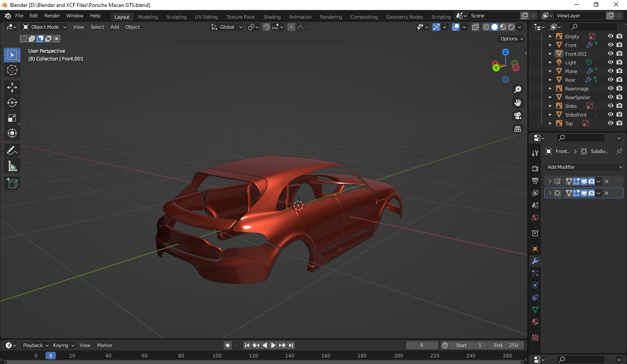Open the timeline Keying dropdown
627x364 pixels.
[x=63, y=345]
